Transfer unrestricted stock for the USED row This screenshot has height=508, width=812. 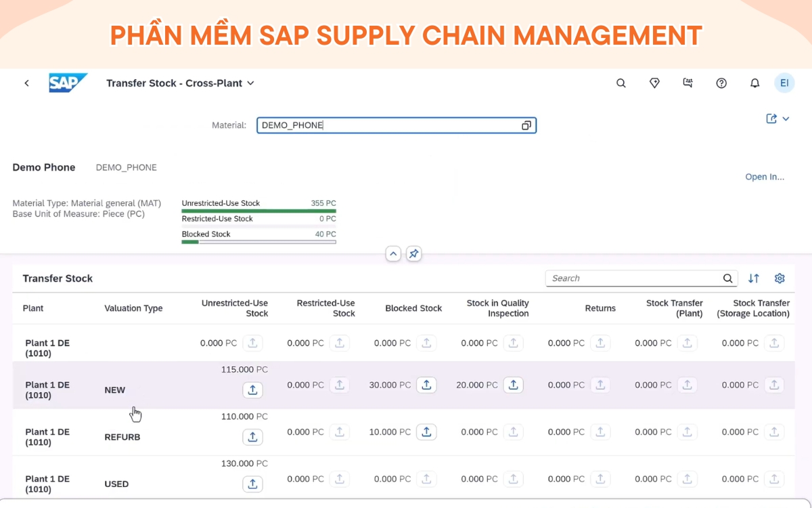click(252, 484)
